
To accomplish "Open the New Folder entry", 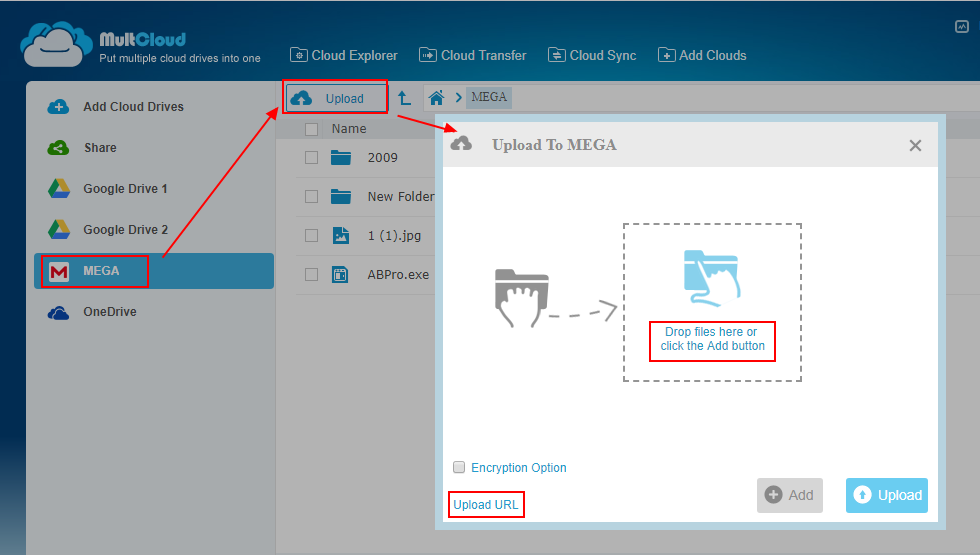I will click(x=401, y=196).
